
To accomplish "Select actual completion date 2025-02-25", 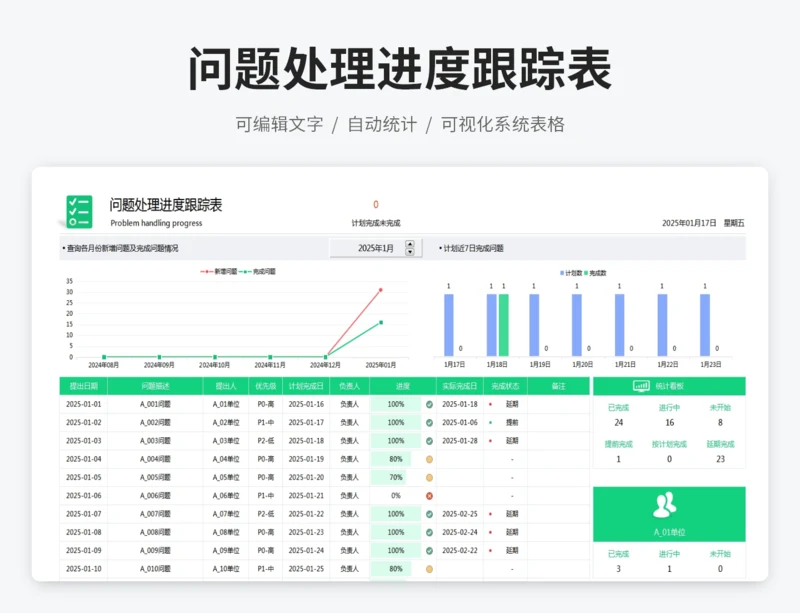I will click(x=460, y=514).
